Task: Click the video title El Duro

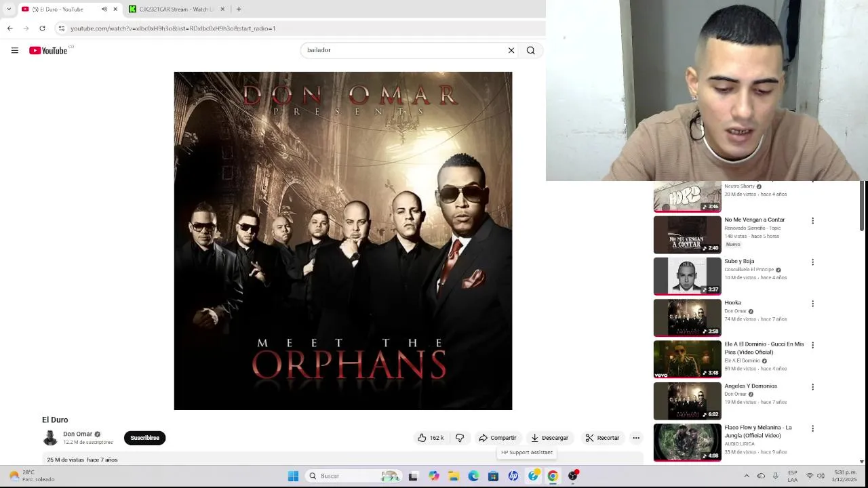Action: click(x=55, y=420)
